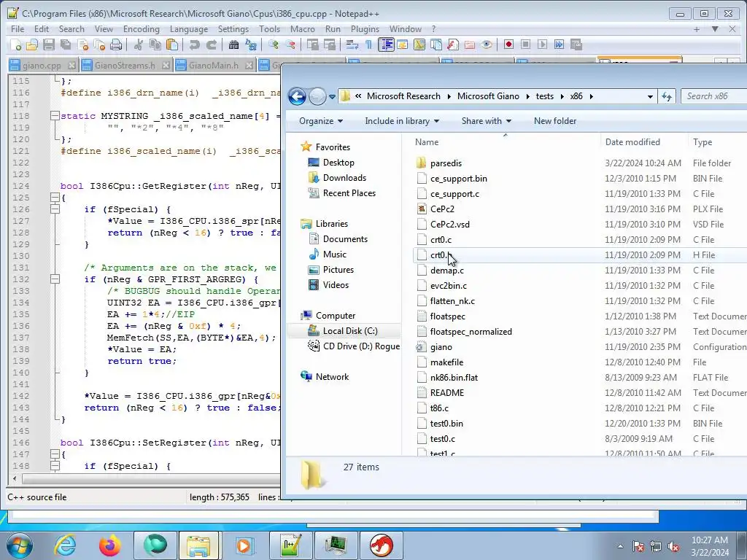This screenshot has width=747, height=560.
Task: Sort files by Date modified column header
Action: [643, 142]
